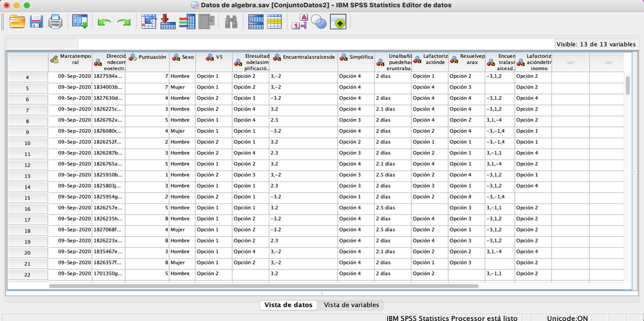
Task: Select the Vista de datos tab
Action: click(288, 305)
